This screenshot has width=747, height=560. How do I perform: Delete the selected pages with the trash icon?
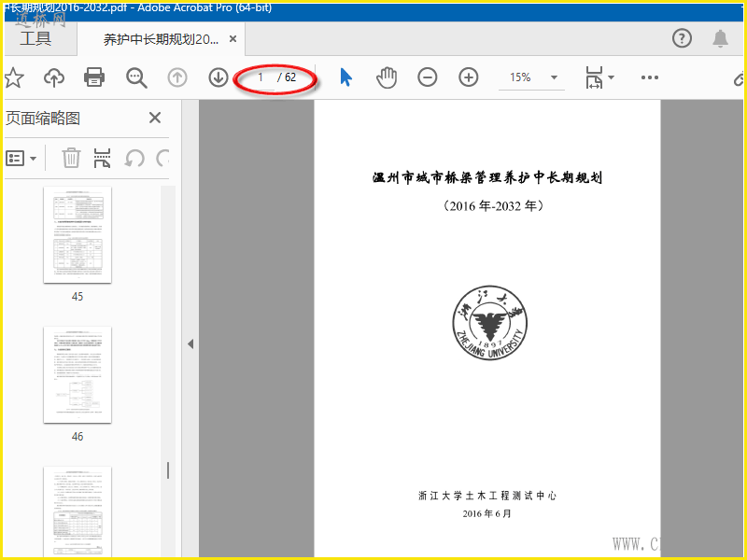click(71, 158)
